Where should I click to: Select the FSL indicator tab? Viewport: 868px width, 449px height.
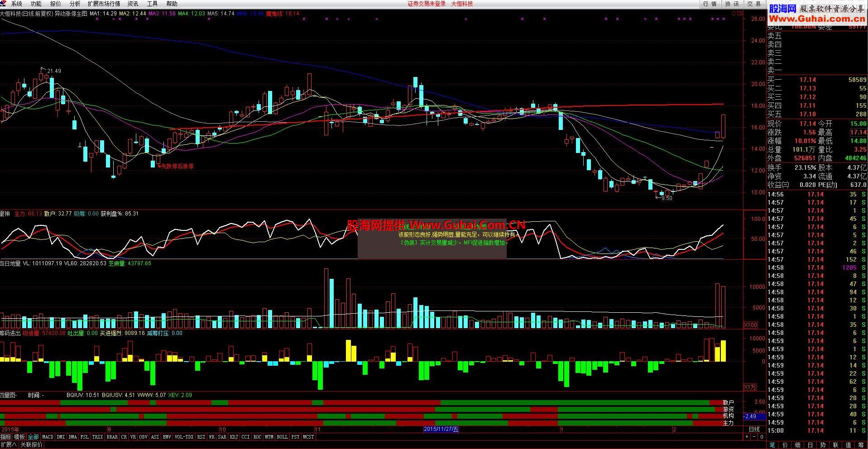85,437
